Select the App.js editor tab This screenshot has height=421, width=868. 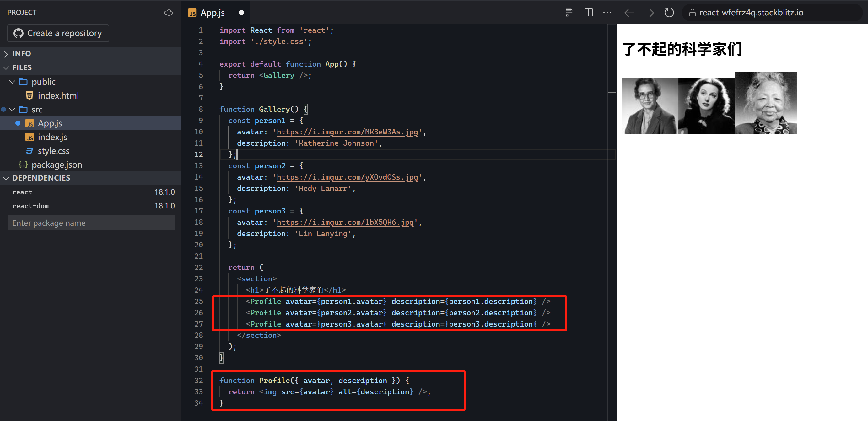pyautogui.click(x=212, y=13)
